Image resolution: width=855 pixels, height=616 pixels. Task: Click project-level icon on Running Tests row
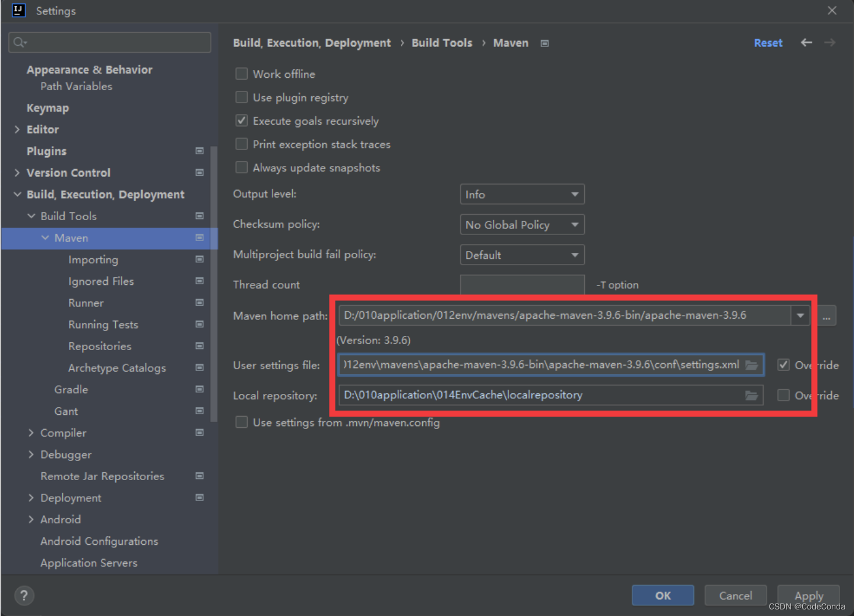pyautogui.click(x=199, y=324)
